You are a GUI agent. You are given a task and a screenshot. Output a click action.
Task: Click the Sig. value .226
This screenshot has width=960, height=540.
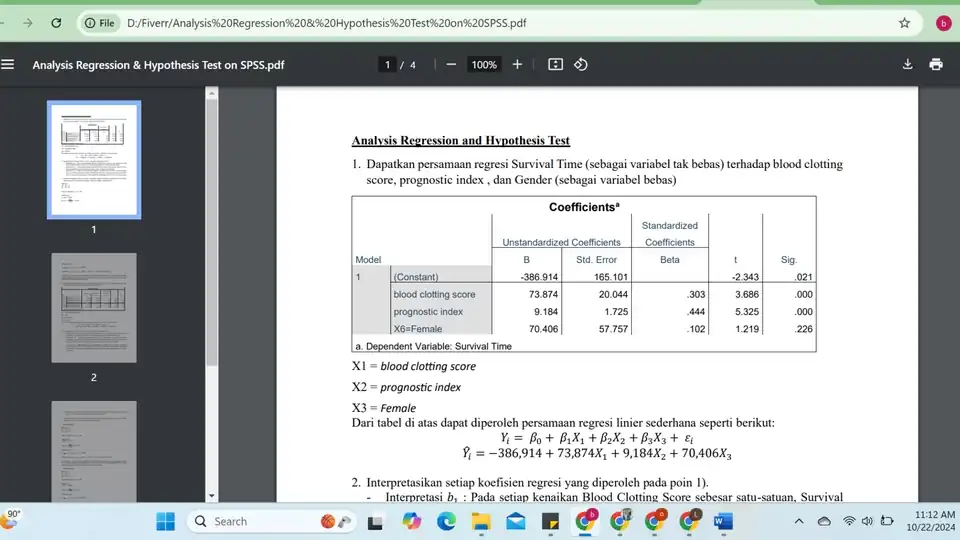tap(803, 329)
